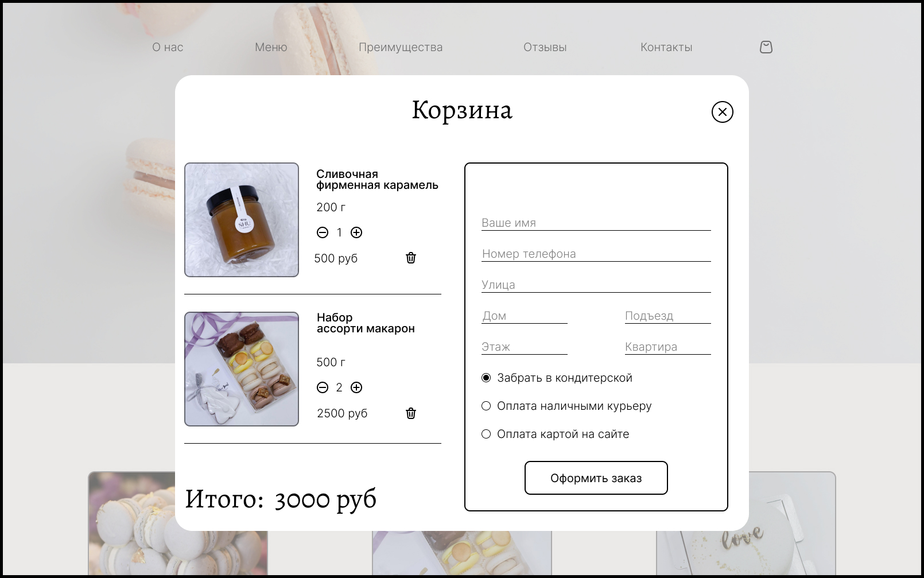Viewport: 924px width, 578px height.
Task: Decrease quantity of Набор ассорти макарон
Action: pyautogui.click(x=323, y=387)
